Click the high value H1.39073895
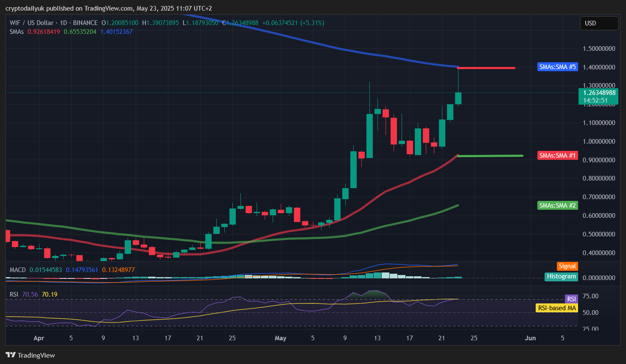 tap(160, 23)
